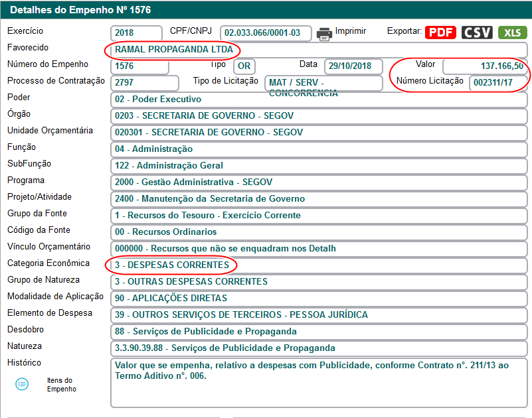Click the CPF/CNPJ field
Screen dimensions: 532x418
tap(266, 33)
